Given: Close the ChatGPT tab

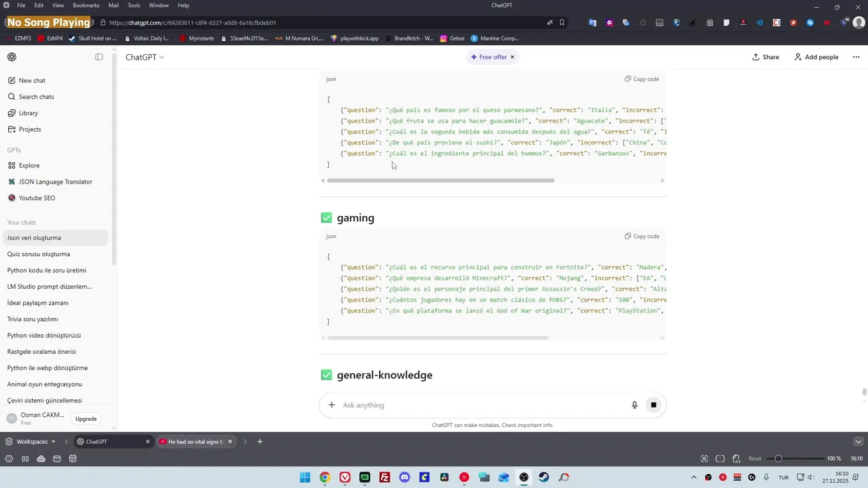Looking at the screenshot, I should [x=148, y=442].
